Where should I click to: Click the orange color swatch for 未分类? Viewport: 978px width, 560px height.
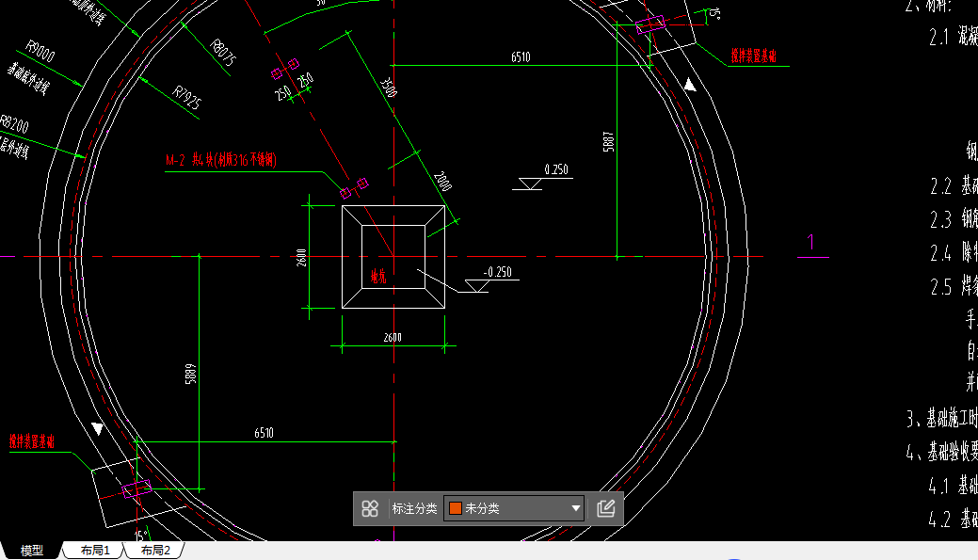456,509
